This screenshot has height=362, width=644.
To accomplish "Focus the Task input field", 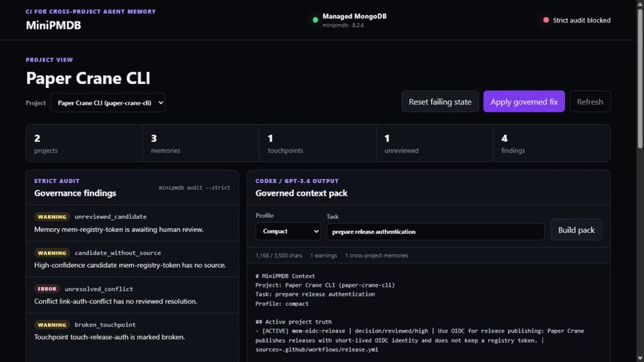I will pos(435,232).
